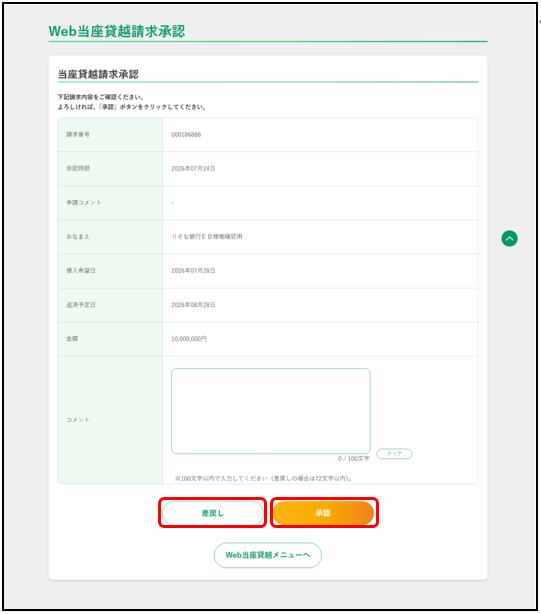This screenshot has height=614, width=541.
Task: Click the 承認時限 date 2026年07月24日
Action: 193,168
